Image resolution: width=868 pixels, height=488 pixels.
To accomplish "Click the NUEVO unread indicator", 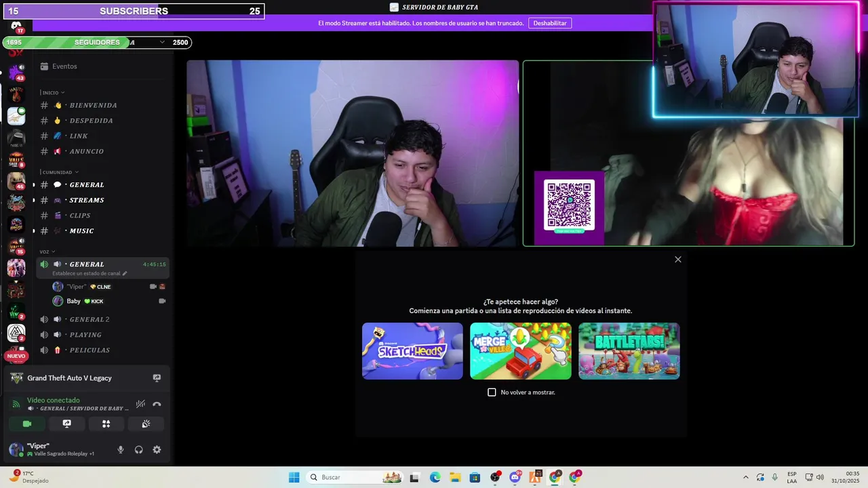I will tap(16, 356).
